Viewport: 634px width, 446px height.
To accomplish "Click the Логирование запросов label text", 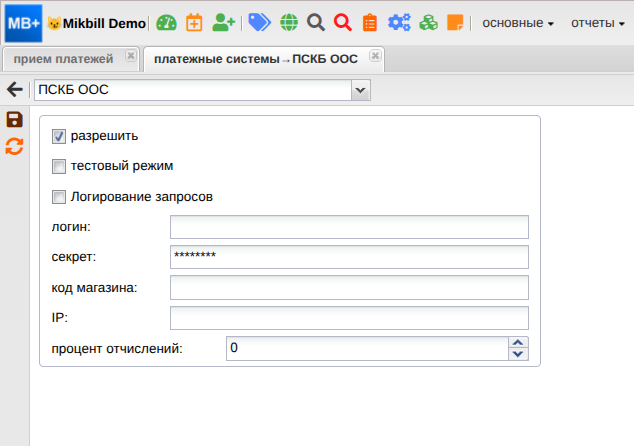I will click(x=142, y=197).
